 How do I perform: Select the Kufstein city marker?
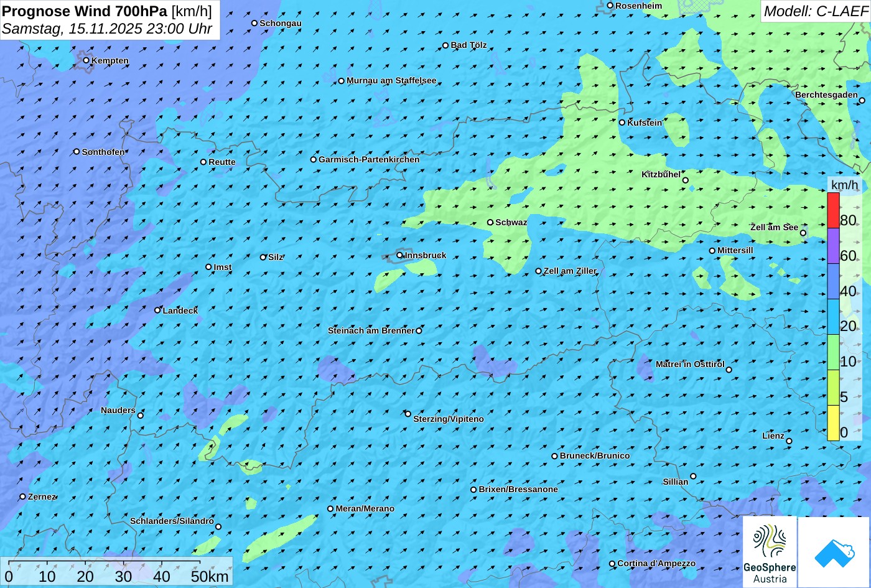(622, 123)
